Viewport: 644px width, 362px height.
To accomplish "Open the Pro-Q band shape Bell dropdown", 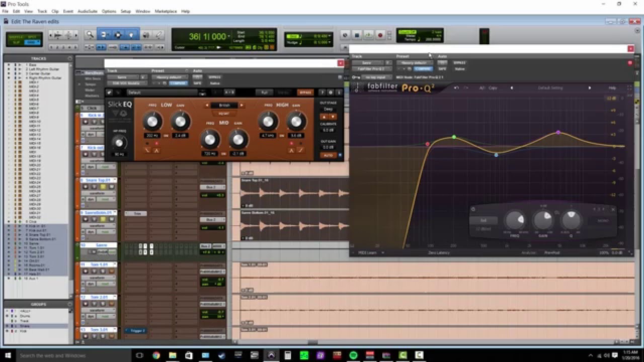I will (x=483, y=220).
